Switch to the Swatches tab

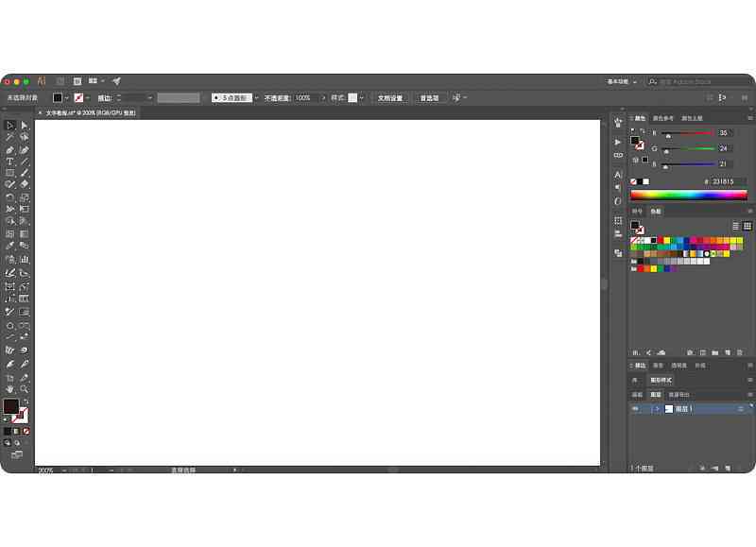pyautogui.click(x=656, y=211)
